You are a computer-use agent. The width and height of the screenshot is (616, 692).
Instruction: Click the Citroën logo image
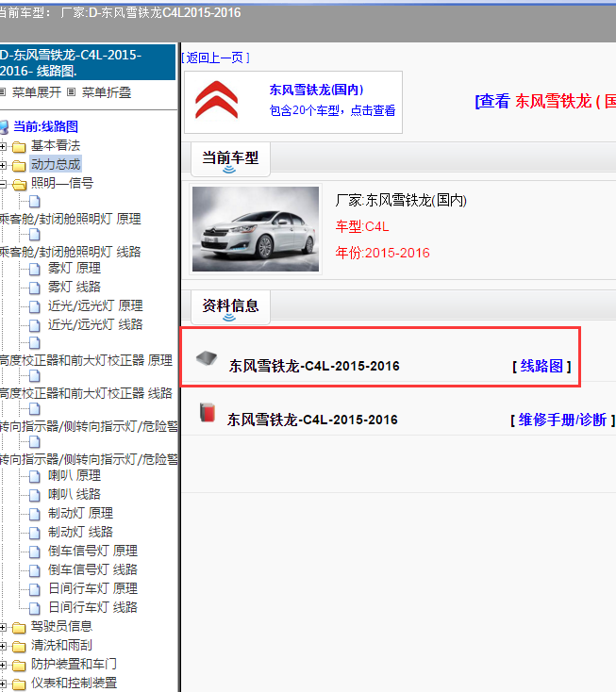tap(217, 101)
